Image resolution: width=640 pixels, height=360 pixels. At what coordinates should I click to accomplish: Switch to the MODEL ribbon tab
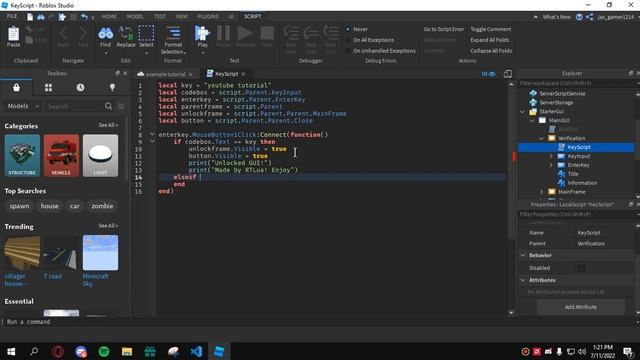click(x=135, y=17)
